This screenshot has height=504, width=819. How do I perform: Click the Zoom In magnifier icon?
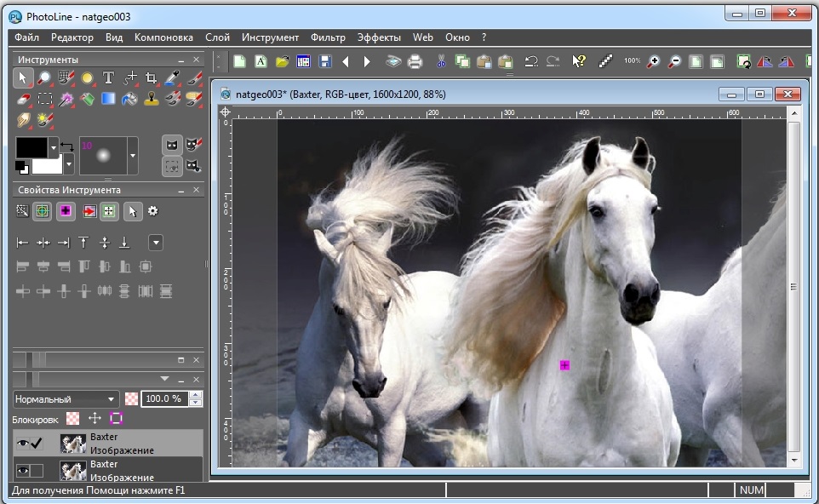tap(654, 61)
